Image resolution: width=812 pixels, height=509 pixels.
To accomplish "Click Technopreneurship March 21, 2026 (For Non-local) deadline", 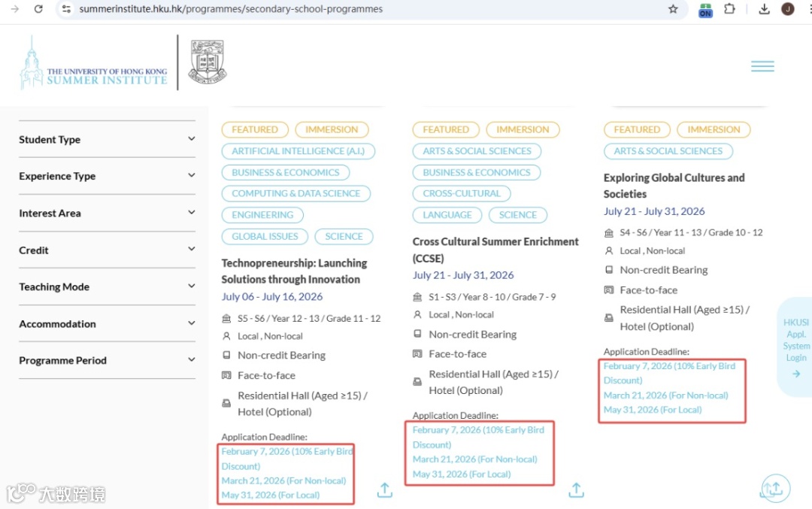I will (283, 481).
